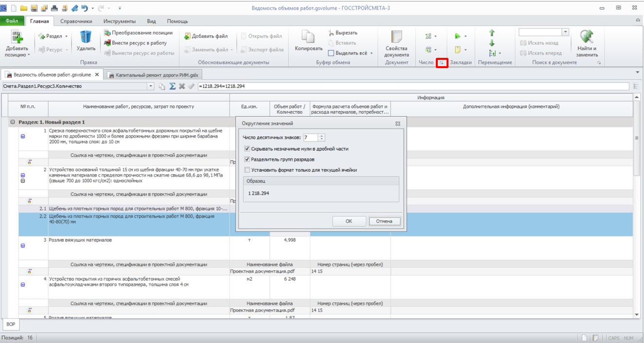
Task: Confirm rounding dialog with OK button
Action: (349, 221)
